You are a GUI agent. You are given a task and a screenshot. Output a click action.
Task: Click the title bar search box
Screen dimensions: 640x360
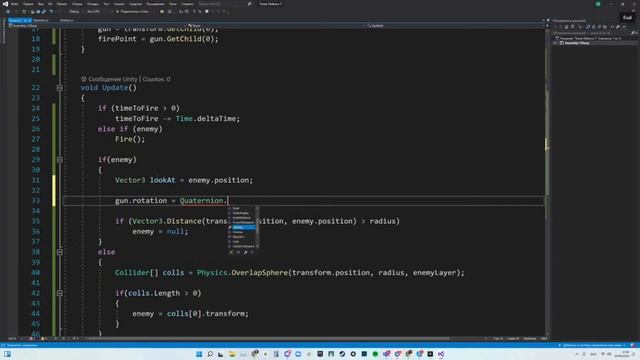pos(224,4)
